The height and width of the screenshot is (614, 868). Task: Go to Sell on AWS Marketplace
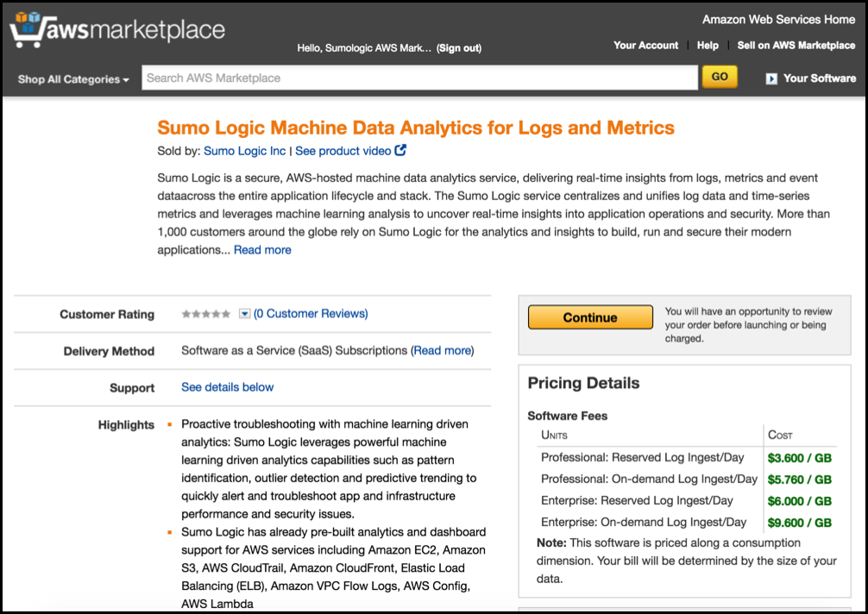pyautogui.click(x=796, y=45)
